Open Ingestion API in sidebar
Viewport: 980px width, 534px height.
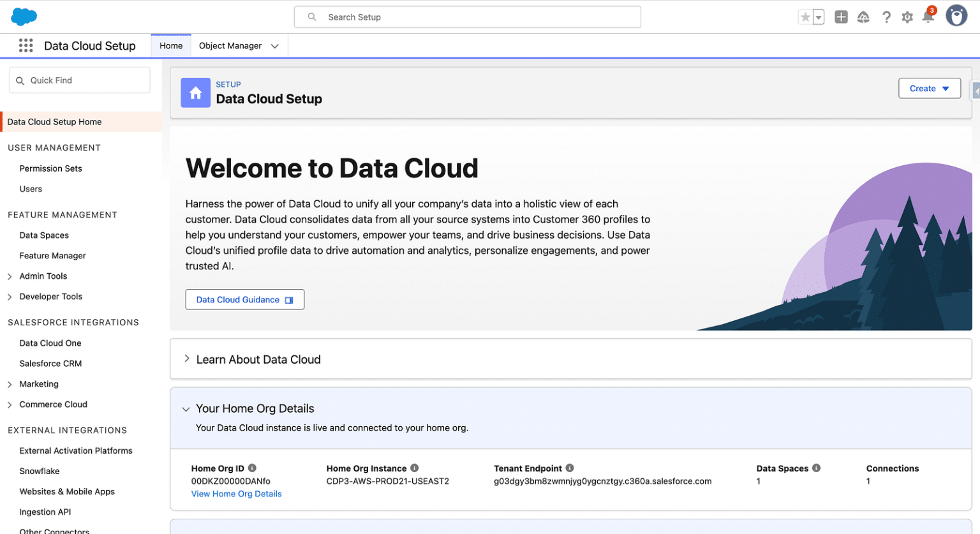(x=45, y=512)
